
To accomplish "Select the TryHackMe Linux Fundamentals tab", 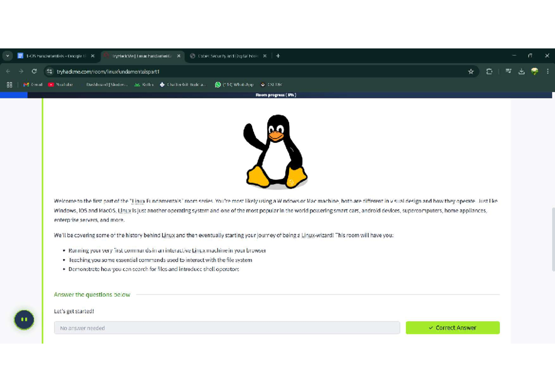I will pyautogui.click(x=142, y=56).
